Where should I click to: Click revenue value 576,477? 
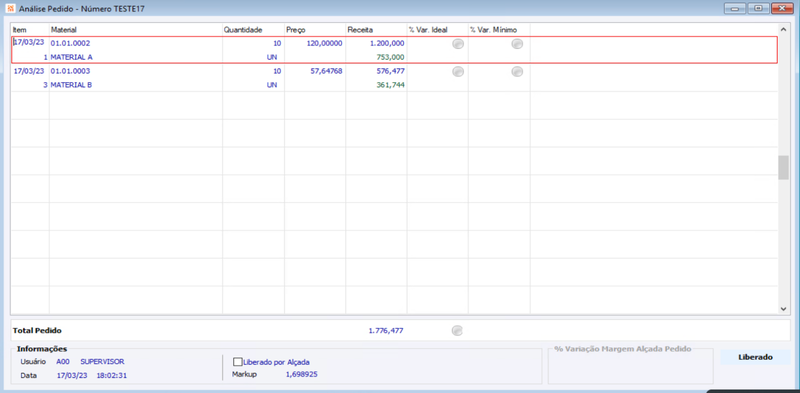coord(390,71)
